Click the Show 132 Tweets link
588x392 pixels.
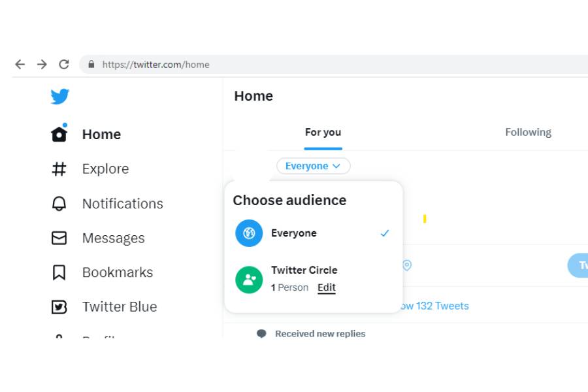(434, 306)
